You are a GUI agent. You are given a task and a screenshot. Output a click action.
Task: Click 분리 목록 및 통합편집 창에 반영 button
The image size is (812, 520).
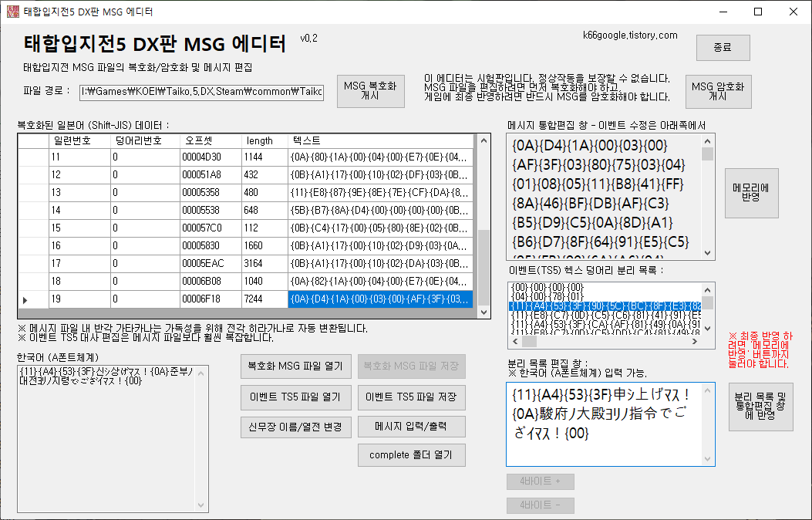pos(760,407)
